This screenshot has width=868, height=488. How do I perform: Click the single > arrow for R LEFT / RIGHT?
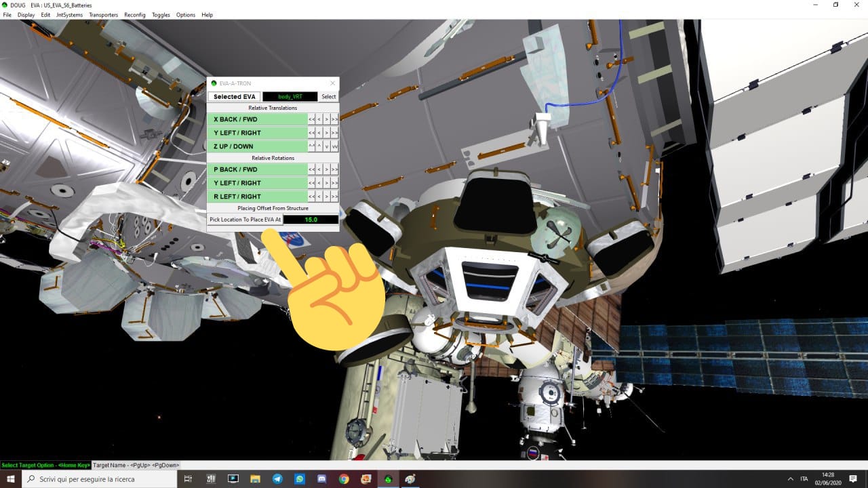point(326,197)
